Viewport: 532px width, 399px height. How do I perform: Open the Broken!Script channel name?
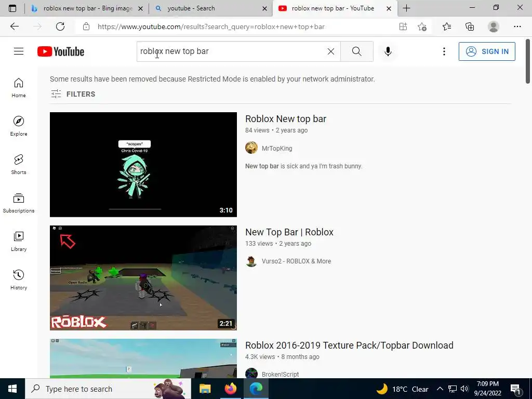click(x=280, y=374)
